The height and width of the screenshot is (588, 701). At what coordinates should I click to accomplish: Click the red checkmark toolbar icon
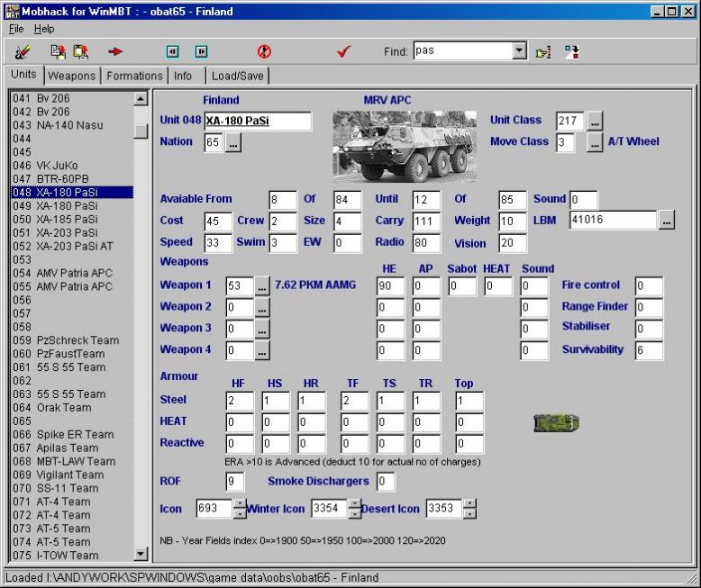[x=342, y=52]
